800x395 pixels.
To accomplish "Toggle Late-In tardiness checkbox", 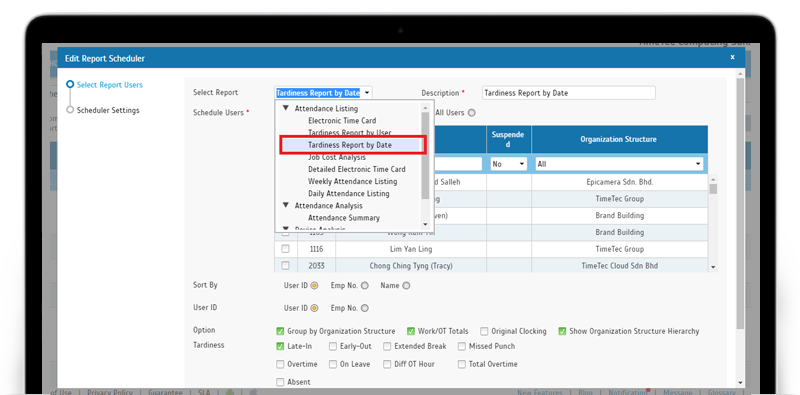I will [x=280, y=346].
